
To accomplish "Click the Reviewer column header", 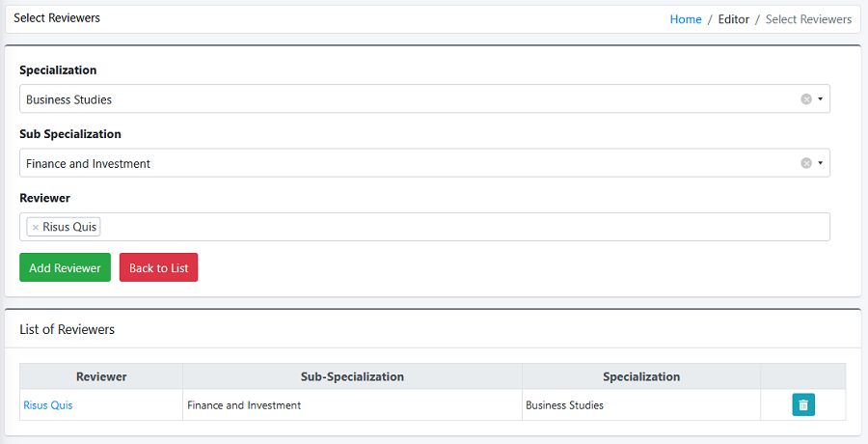I will (101, 376).
